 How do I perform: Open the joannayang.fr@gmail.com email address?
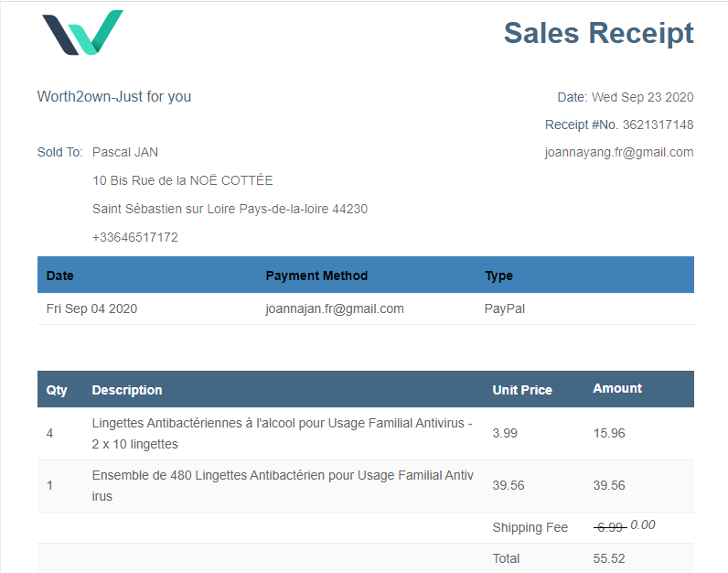(618, 153)
